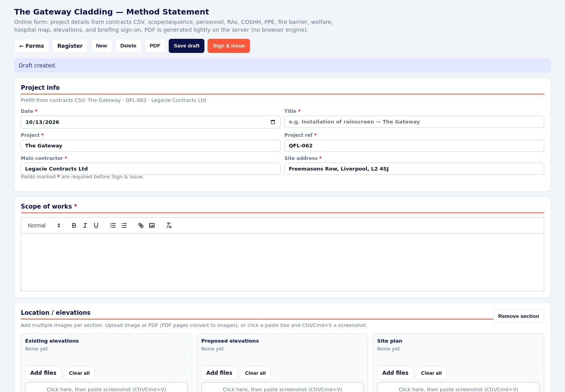Apply italic formatting in editor toolbar

[85, 225]
